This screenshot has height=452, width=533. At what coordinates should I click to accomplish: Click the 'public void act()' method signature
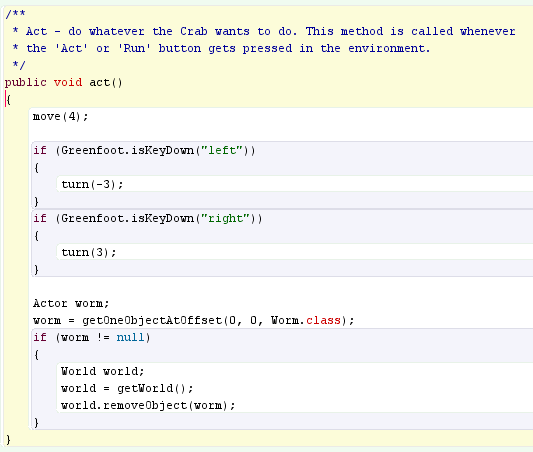coord(64,83)
